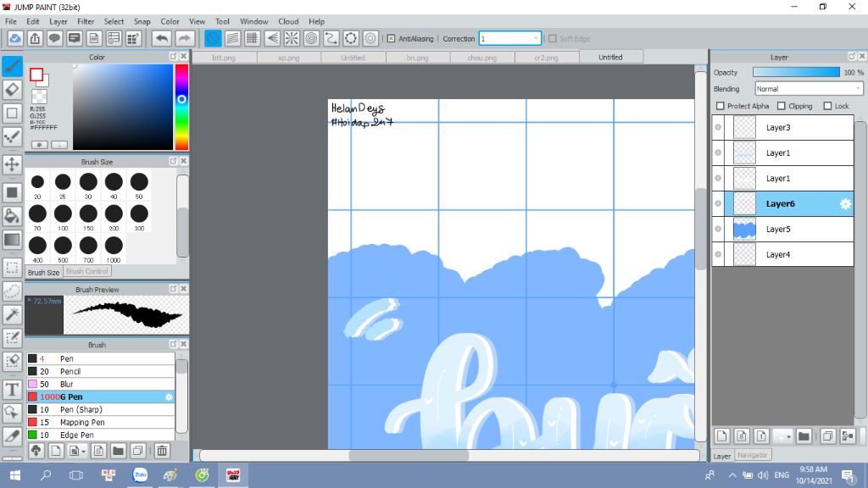Enable curve snap
Image resolution: width=868 pixels, height=488 pixels.
[x=331, y=39]
